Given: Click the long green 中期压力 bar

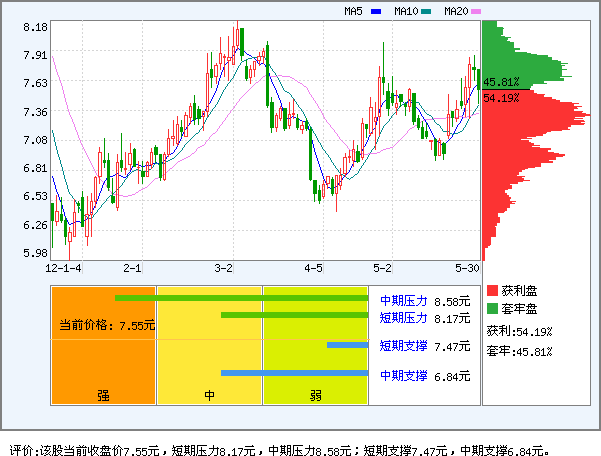Looking at the screenshot, I should (x=245, y=298).
